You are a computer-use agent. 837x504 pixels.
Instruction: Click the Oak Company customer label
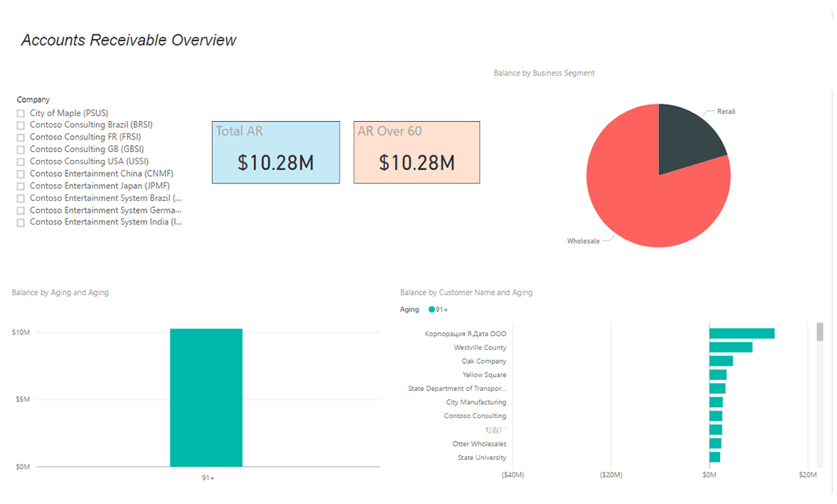484,361
